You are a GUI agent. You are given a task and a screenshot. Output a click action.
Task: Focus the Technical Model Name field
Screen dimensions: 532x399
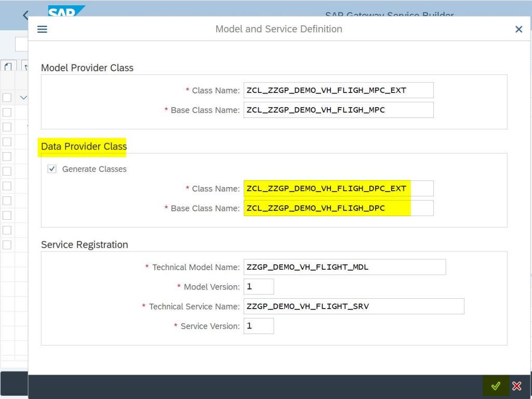click(x=344, y=267)
